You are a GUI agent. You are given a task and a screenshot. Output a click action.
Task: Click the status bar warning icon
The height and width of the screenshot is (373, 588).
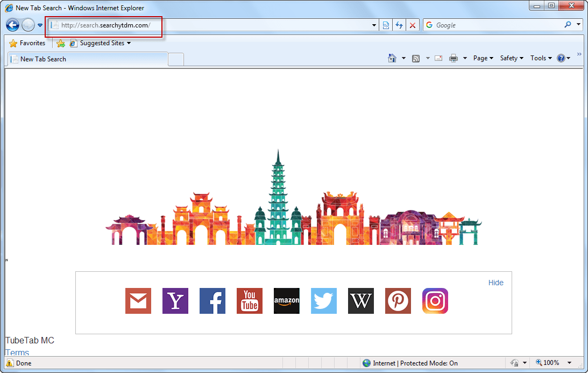click(10, 363)
